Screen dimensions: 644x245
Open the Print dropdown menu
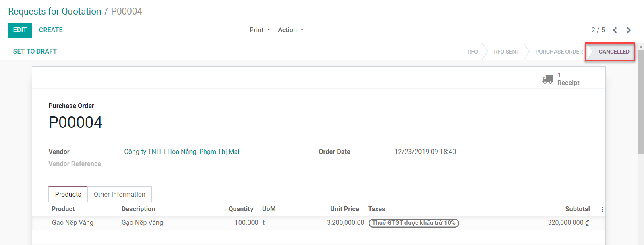tap(260, 30)
